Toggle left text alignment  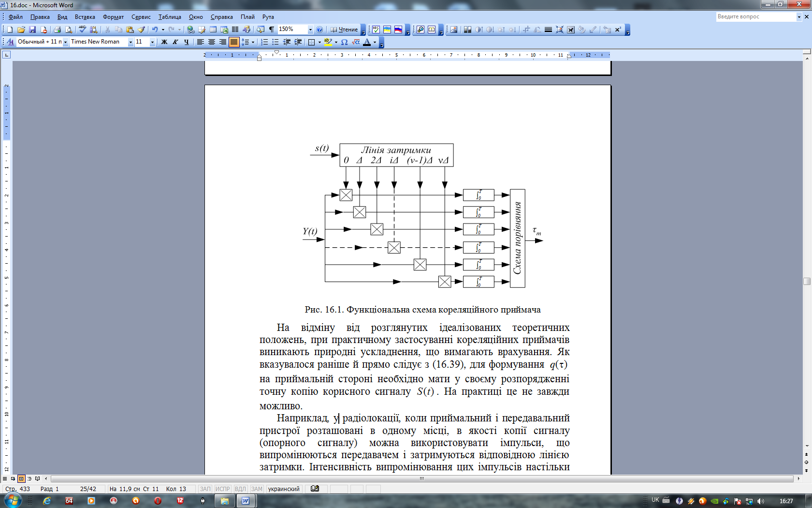(x=201, y=42)
